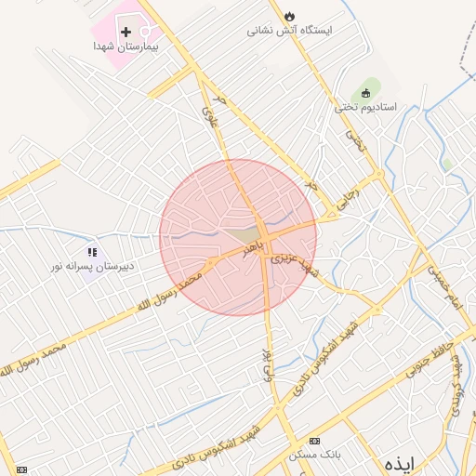Click the hospital cross icon for بیمارستان شهدا
Viewport: 476px width, 476px height.
coord(126,32)
